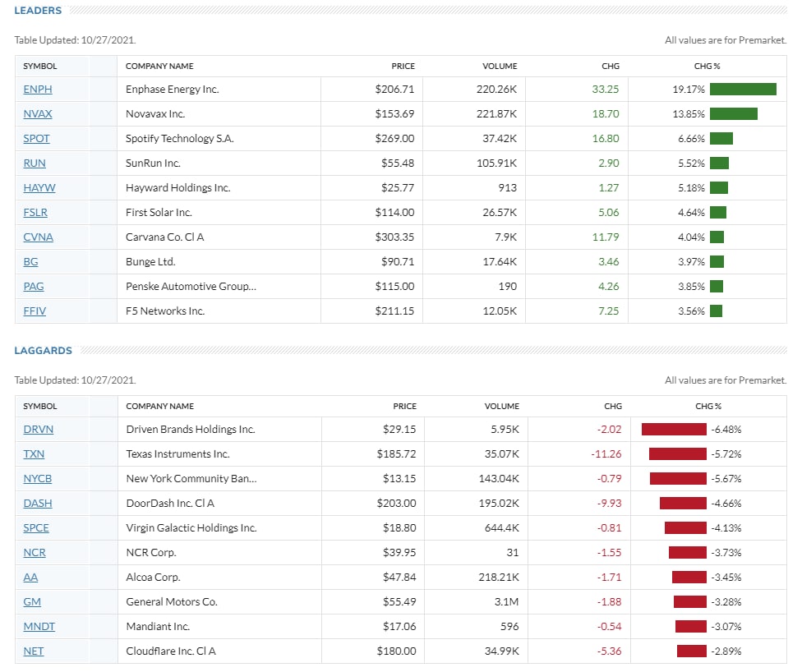Click Leaders table SYMBOL column header
Screen dimensions: 802x672
point(40,66)
